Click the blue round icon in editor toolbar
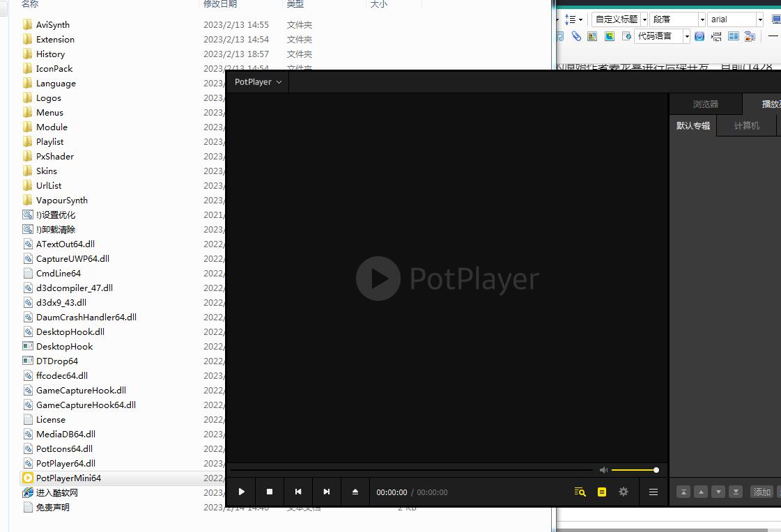Screen dimensions: 781x532 tap(699, 36)
